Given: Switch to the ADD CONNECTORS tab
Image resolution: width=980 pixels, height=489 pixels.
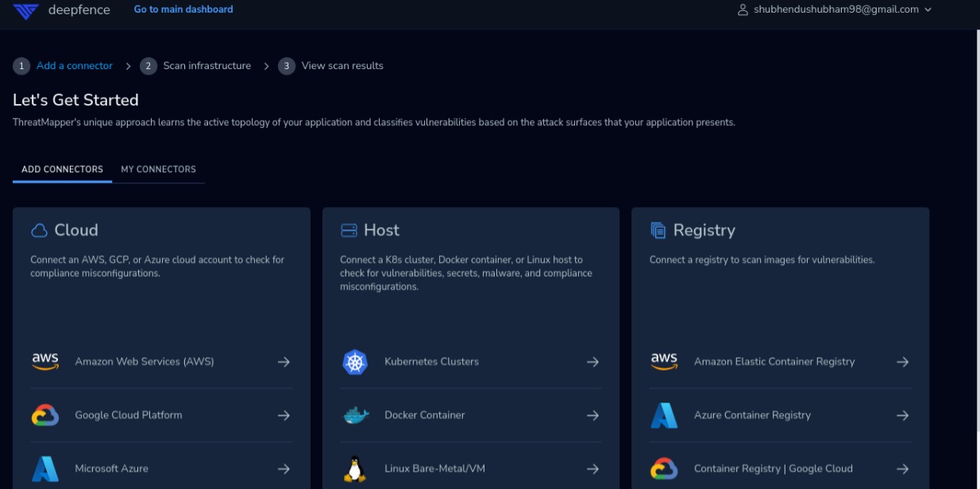Looking at the screenshot, I should tap(62, 169).
